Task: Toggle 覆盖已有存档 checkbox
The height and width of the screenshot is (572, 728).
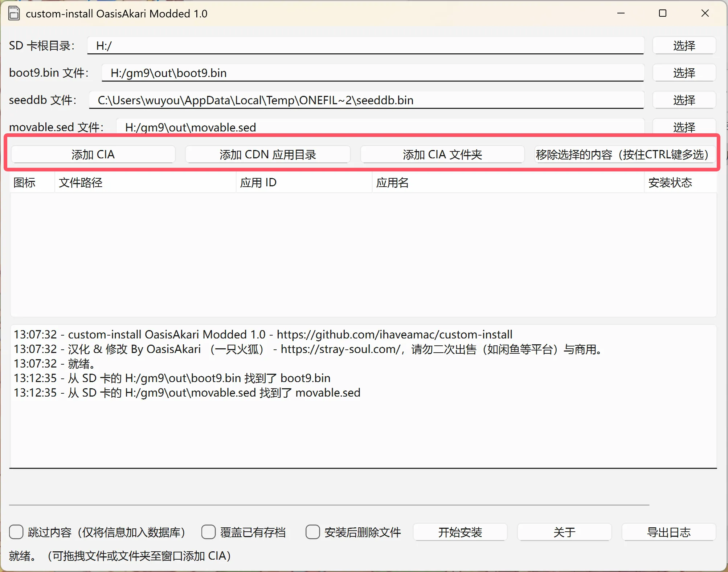Action: tap(208, 532)
